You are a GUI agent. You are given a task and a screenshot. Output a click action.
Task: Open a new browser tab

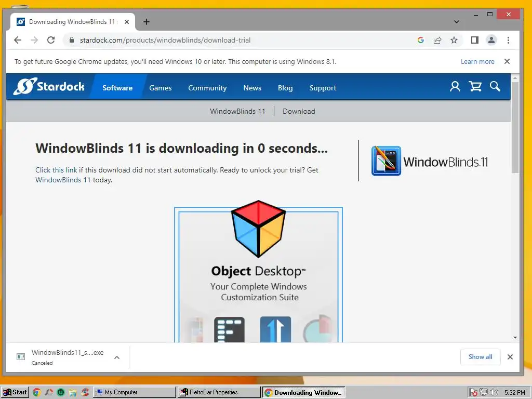click(146, 22)
